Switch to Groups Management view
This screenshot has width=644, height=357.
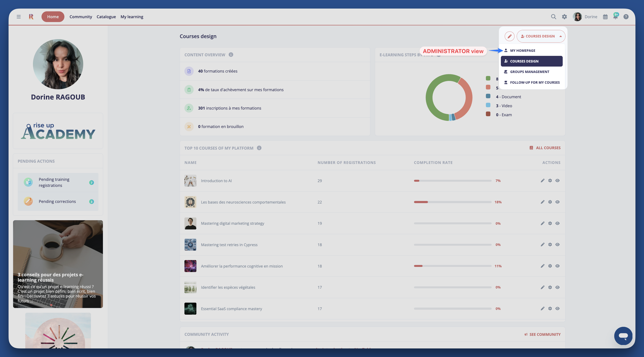click(x=529, y=72)
